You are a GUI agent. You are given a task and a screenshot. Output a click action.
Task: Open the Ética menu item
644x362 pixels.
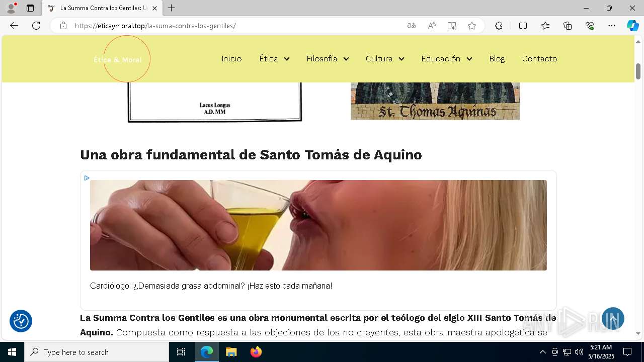point(268,59)
